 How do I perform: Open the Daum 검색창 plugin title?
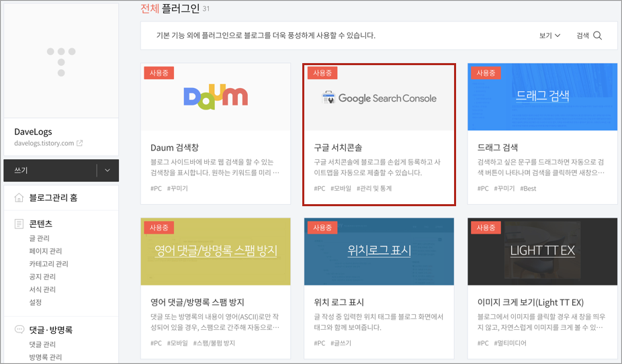tap(175, 148)
